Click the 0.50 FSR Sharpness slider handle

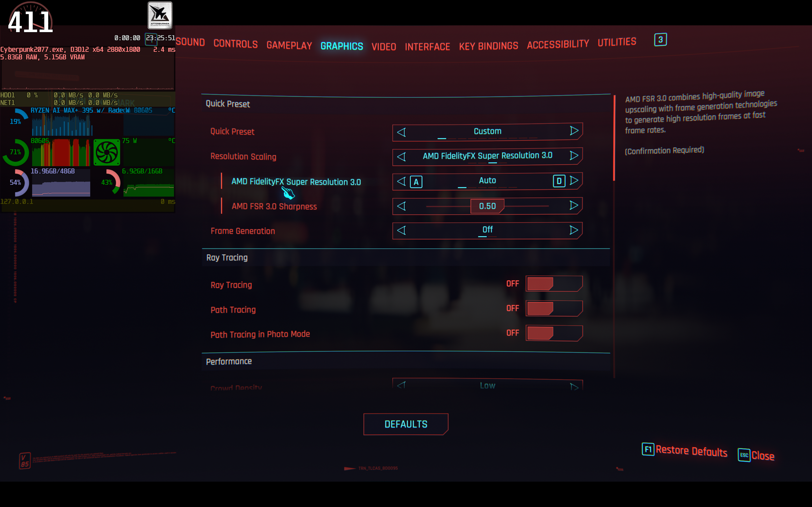[x=487, y=206]
